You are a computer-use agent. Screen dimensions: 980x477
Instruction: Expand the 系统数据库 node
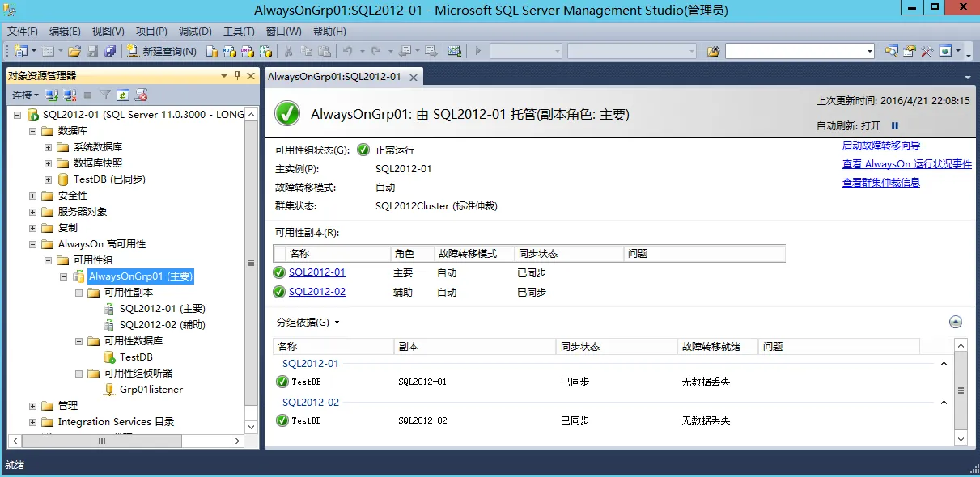(49, 147)
